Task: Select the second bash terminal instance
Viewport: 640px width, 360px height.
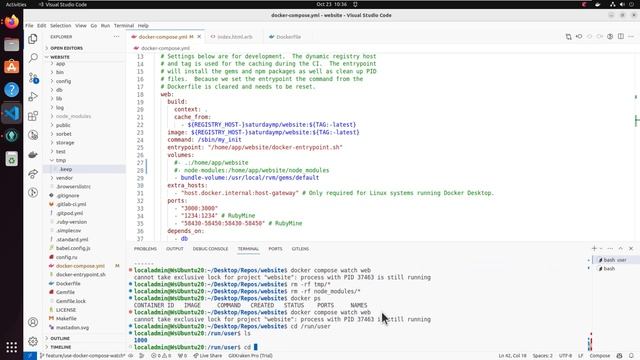Action: coord(609,269)
